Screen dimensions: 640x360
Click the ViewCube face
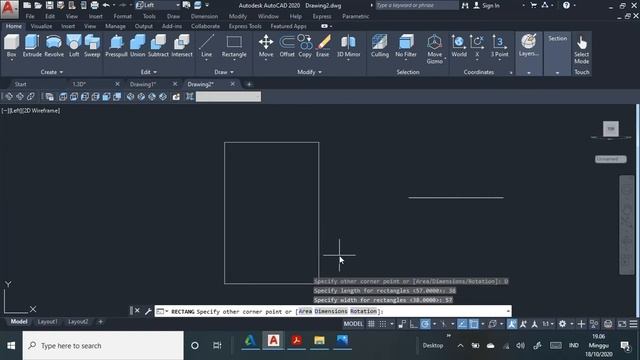(611, 129)
